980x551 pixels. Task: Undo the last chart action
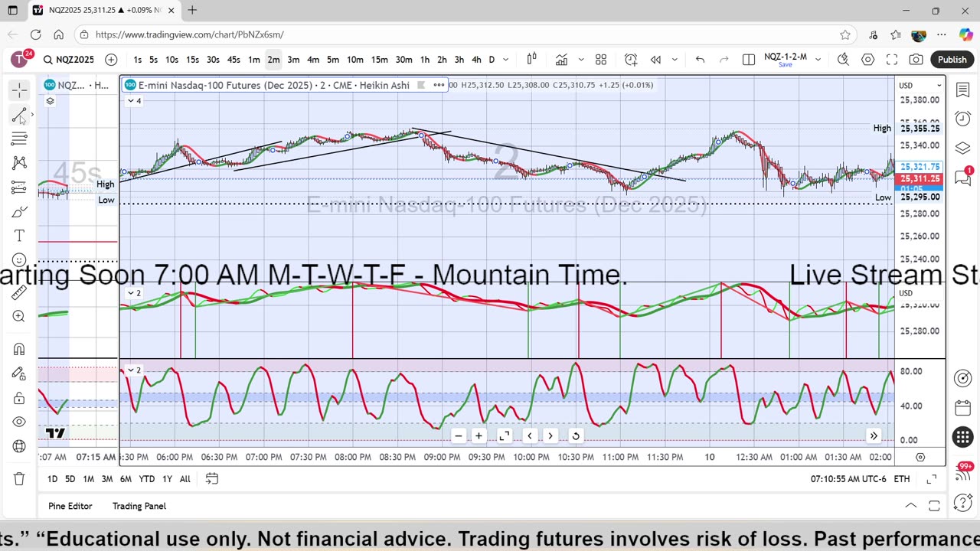click(700, 60)
